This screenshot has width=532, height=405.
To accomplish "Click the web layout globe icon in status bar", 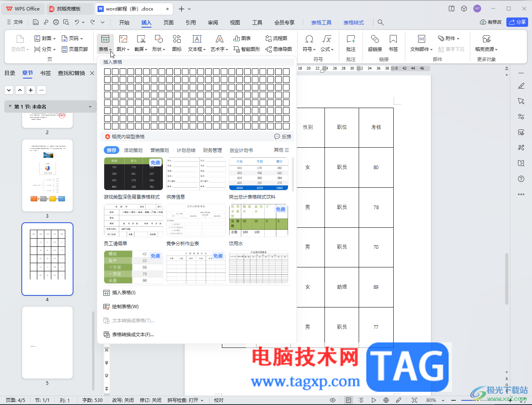I will pos(386,400).
